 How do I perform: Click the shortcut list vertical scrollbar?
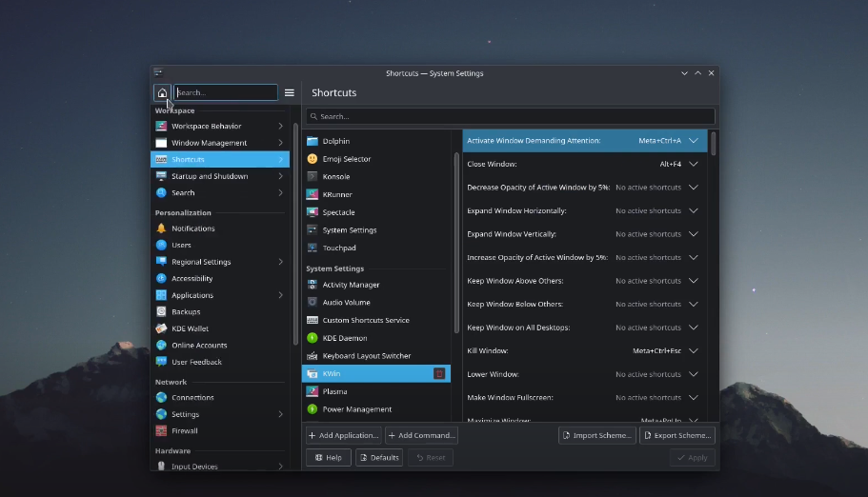713,145
